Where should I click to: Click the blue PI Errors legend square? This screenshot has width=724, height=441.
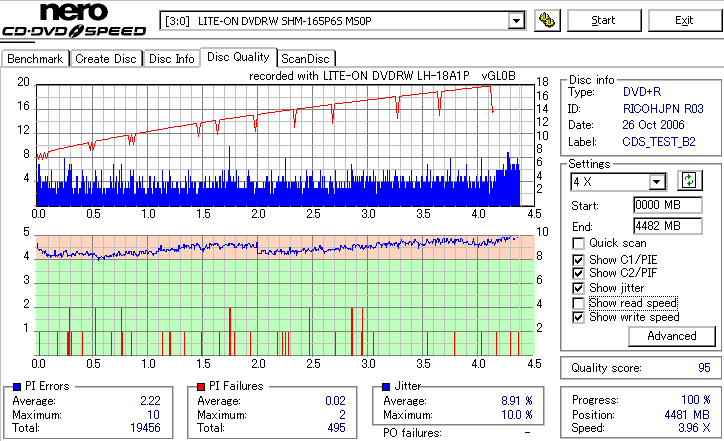tap(17, 387)
